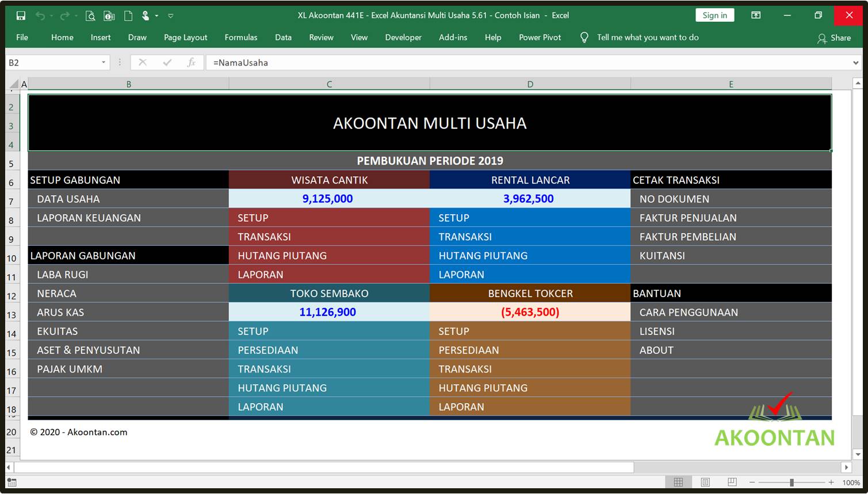Image resolution: width=868 pixels, height=494 pixels.
Task: Insert function using the fx icon
Action: tap(192, 62)
